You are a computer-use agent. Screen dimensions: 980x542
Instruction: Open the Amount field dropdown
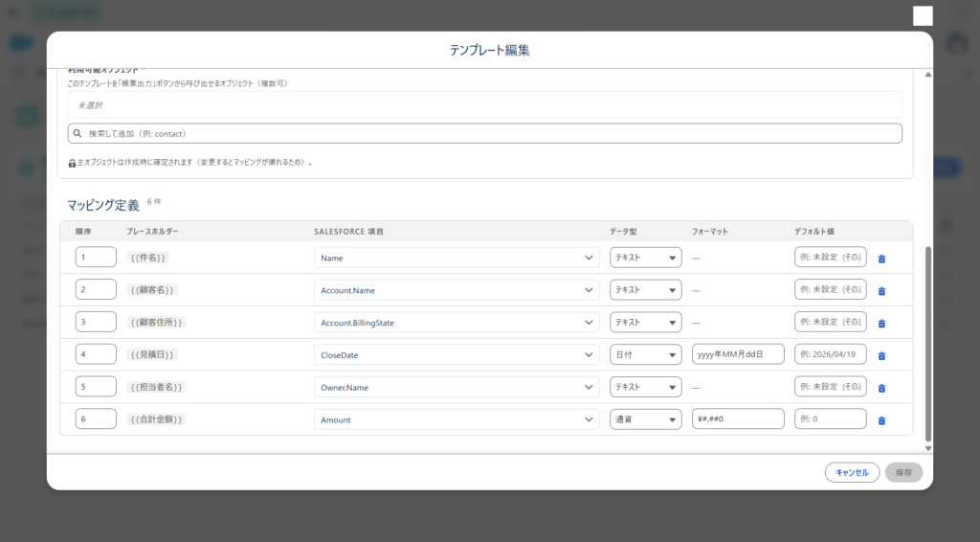point(457,420)
